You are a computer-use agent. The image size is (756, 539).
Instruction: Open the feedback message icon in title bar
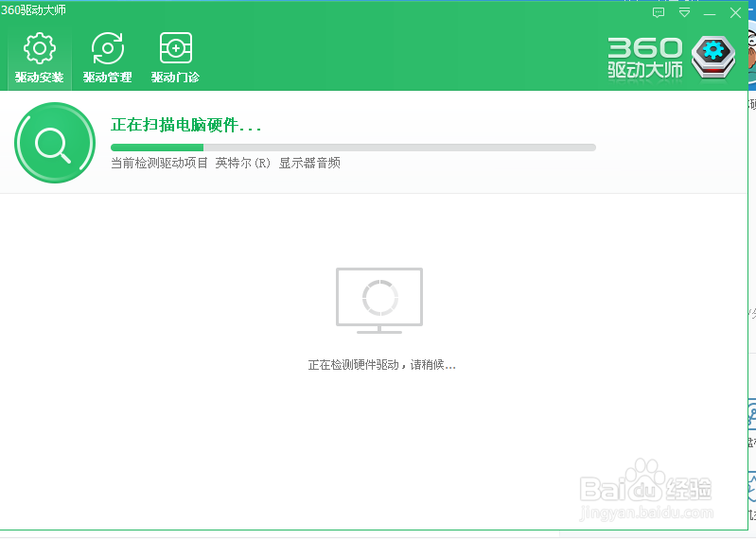(659, 13)
